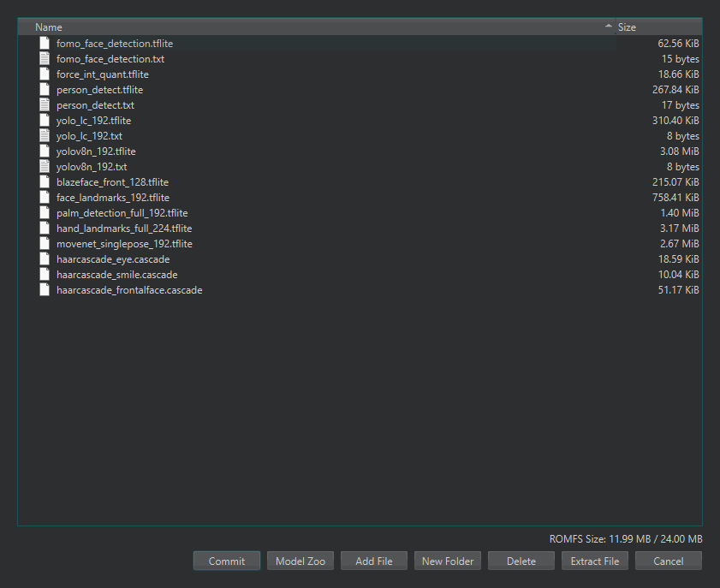This screenshot has height=588, width=720.
Task: Click the haarcascade_frontalface.cascade file icon
Action: (x=45, y=290)
